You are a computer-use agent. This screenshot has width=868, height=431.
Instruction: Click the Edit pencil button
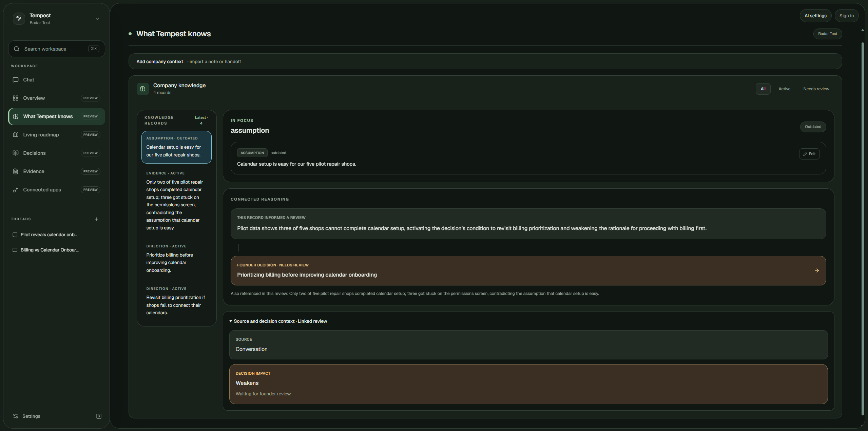(809, 154)
